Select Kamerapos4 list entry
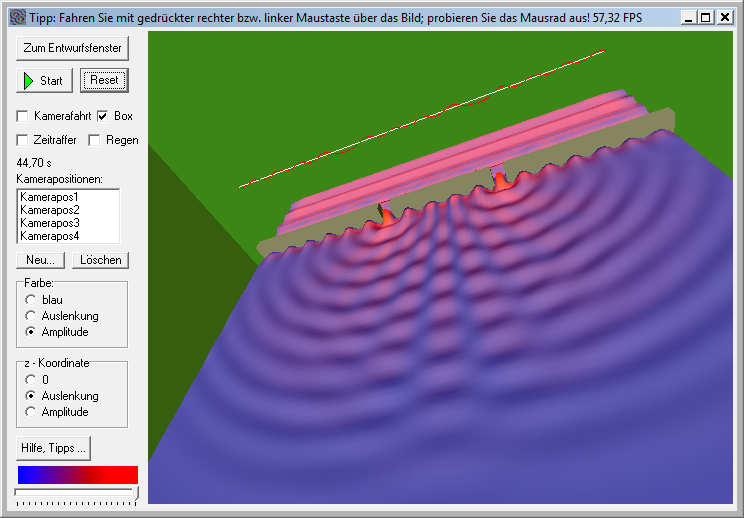The image size is (744, 518). [x=49, y=236]
